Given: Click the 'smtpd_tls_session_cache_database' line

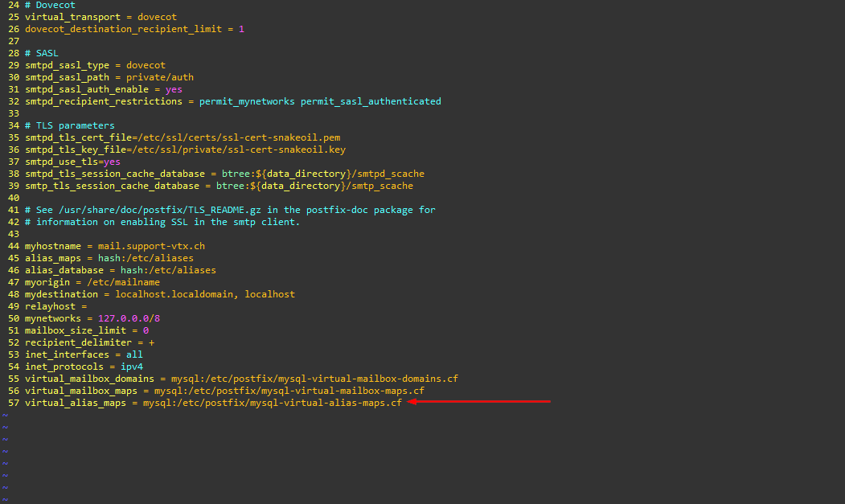Looking at the screenshot, I should (x=225, y=174).
